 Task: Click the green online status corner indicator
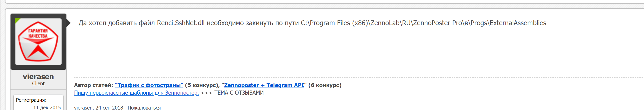pos(17,20)
